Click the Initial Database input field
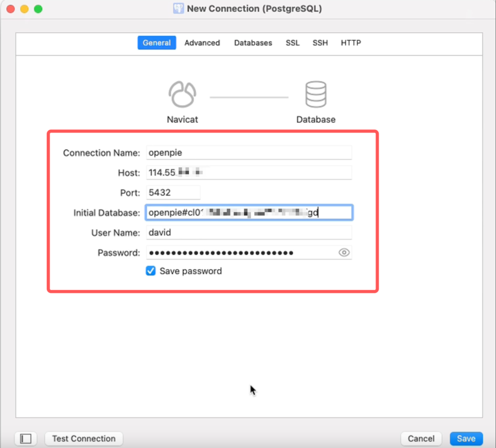 point(249,213)
